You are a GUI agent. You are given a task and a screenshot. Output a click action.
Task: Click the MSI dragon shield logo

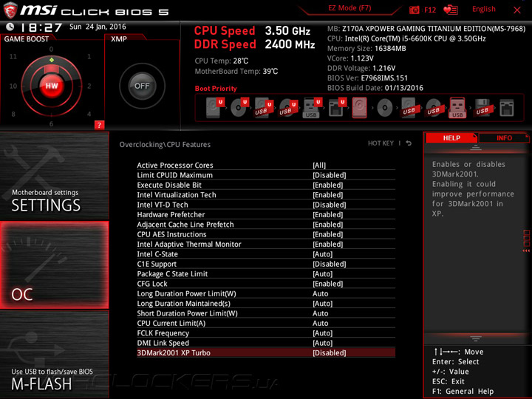pos(10,10)
